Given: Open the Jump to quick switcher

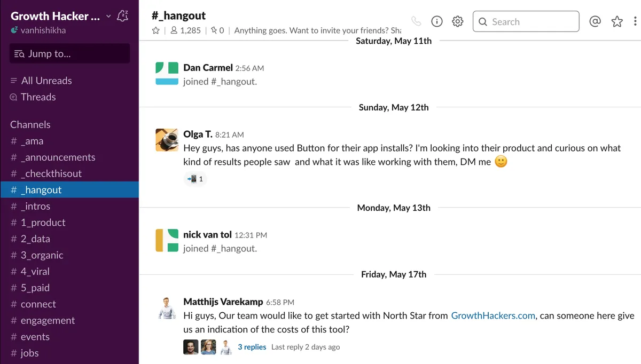Looking at the screenshot, I should click(x=69, y=53).
